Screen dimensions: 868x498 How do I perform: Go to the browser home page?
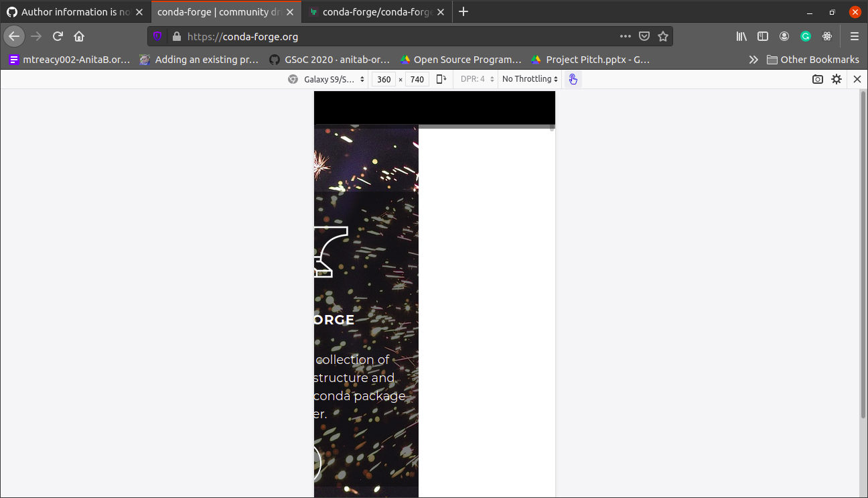click(79, 36)
